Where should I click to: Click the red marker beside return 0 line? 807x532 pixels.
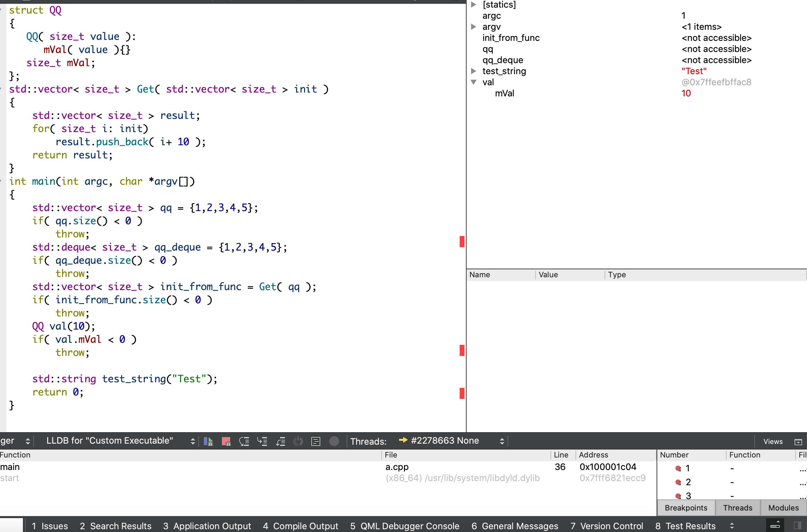tap(462, 393)
